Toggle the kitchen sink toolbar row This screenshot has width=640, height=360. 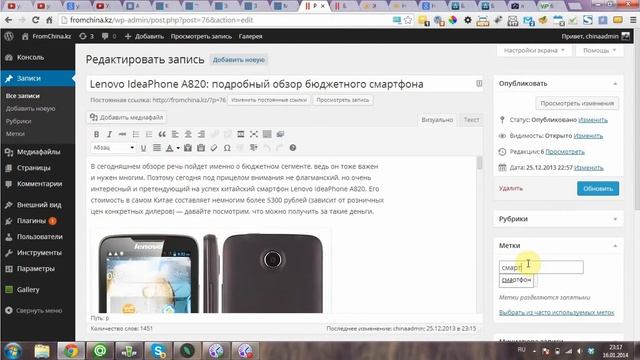pyautogui.click(x=267, y=134)
